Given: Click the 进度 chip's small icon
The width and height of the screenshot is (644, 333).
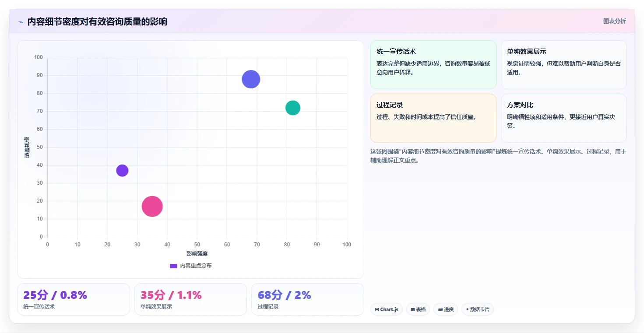Looking at the screenshot, I should coord(440,309).
